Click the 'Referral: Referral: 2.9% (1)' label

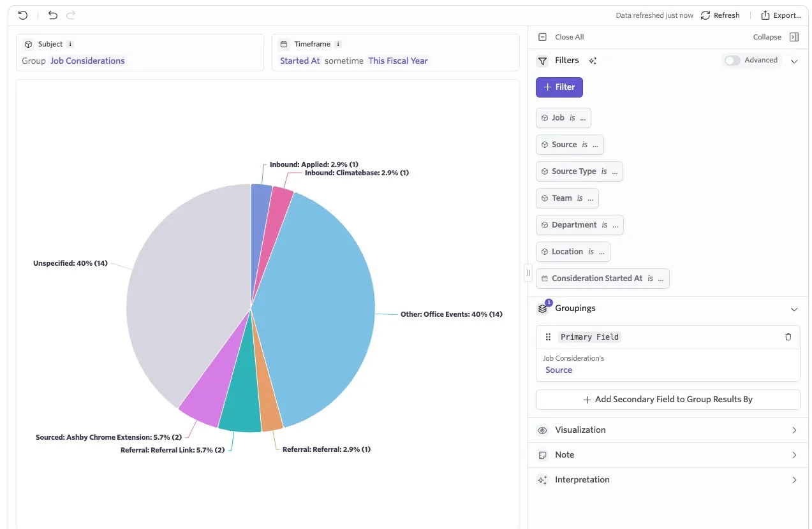click(x=327, y=449)
